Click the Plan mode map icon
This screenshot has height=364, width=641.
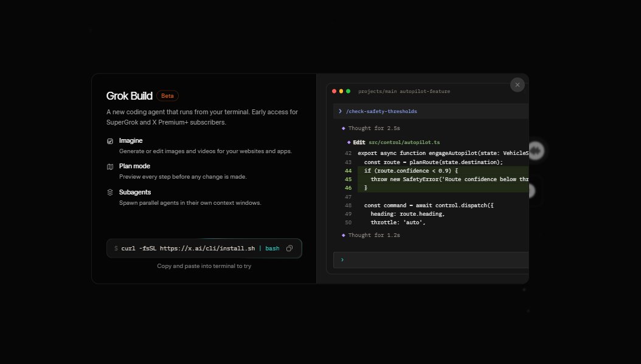coord(110,167)
